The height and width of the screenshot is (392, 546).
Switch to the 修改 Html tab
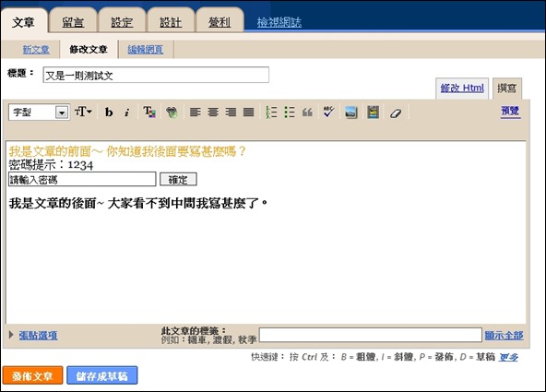tap(462, 88)
